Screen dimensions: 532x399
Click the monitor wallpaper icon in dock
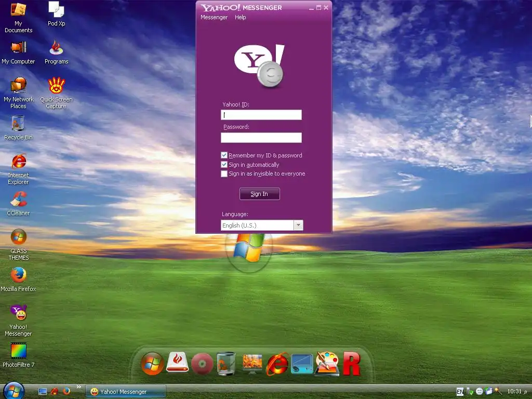click(x=252, y=363)
